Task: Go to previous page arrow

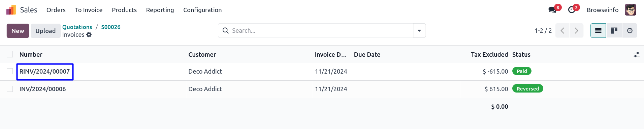Action: 562,31
